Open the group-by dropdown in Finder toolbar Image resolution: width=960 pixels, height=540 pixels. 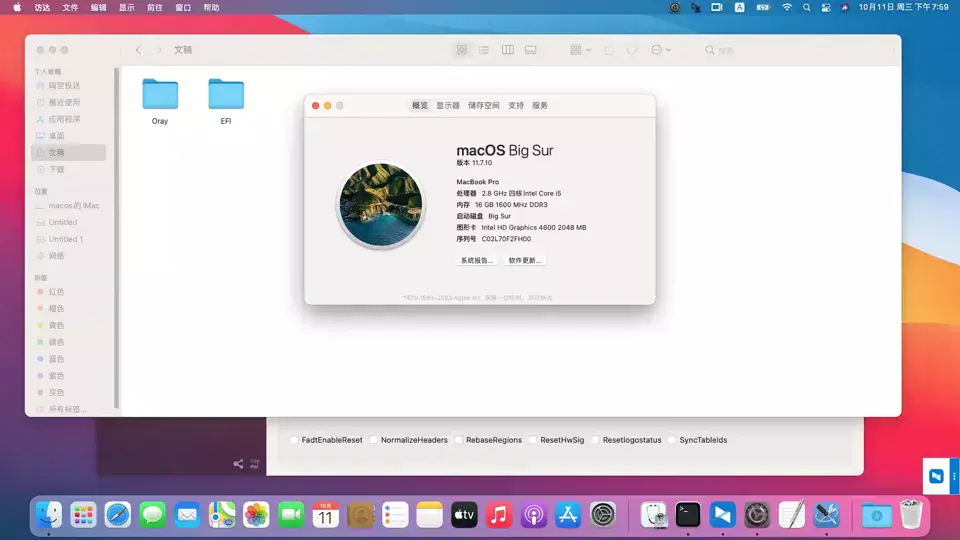point(580,50)
